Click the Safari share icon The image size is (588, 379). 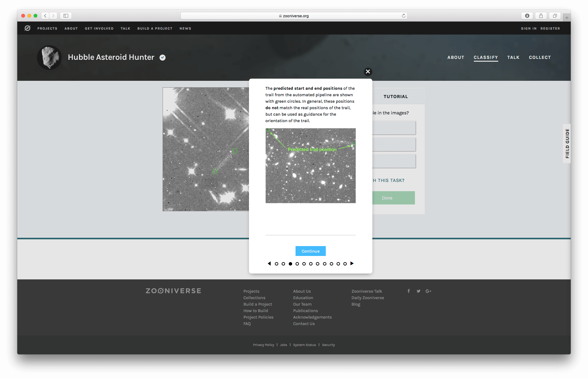pos(541,16)
